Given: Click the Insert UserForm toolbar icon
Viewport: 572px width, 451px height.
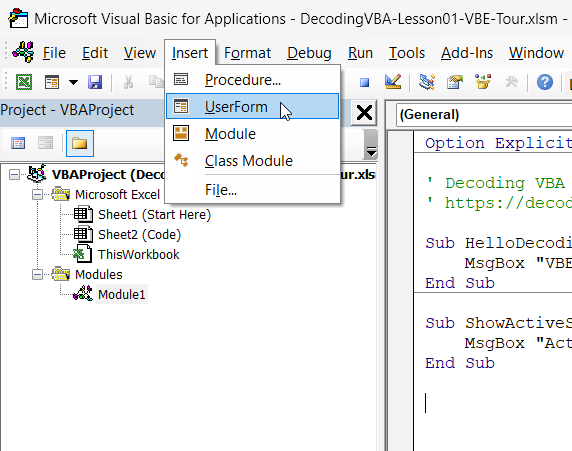Looking at the screenshot, I should (52, 82).
